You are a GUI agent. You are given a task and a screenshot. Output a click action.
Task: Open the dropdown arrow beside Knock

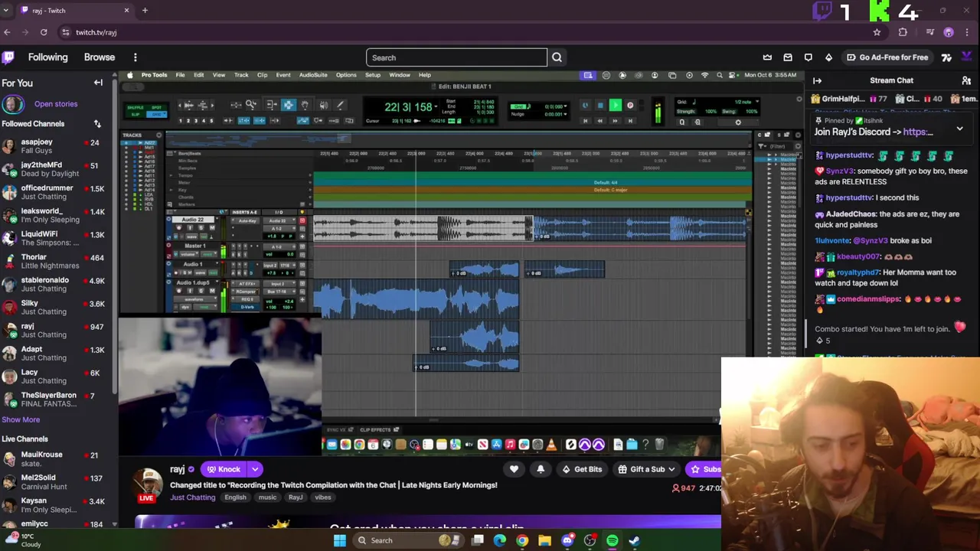pyautogui.click(x=255, y=469)
